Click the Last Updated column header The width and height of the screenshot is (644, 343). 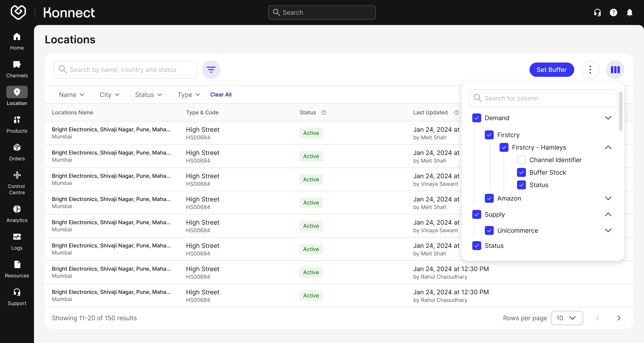pos(430,113)
